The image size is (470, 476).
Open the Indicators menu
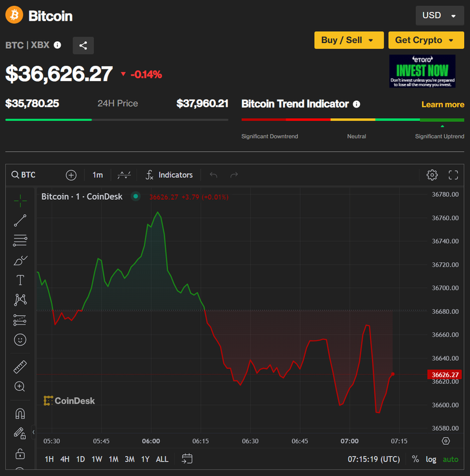[x=169, y=175]
